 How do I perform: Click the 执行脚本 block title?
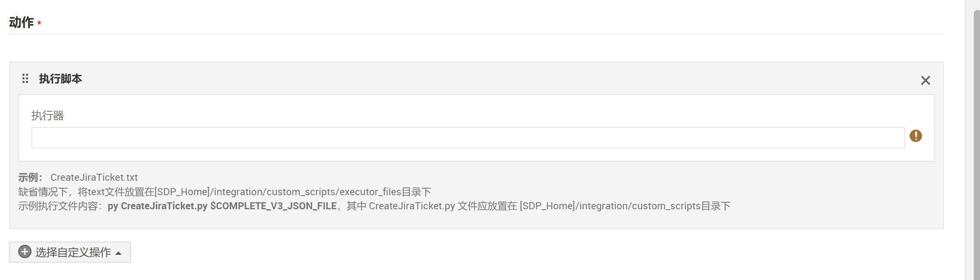(60, 79)
